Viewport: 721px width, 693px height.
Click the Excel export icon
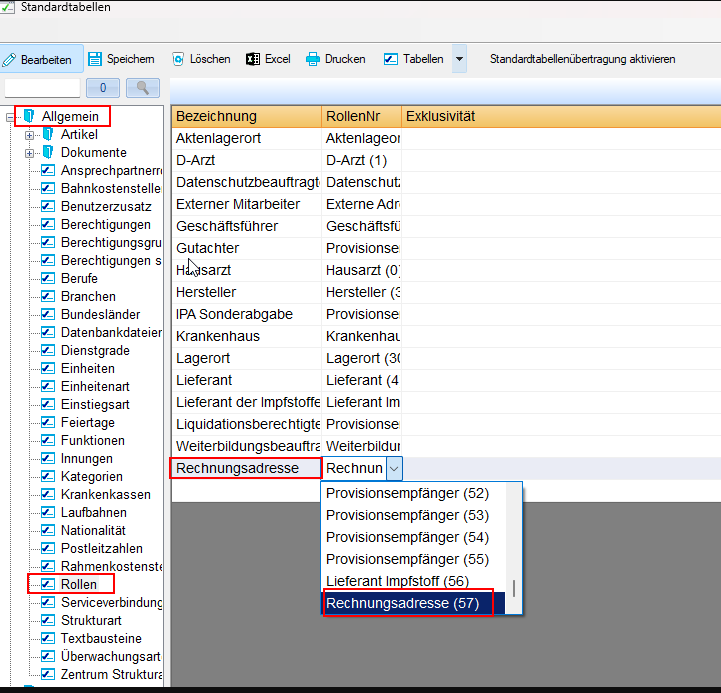coord(253,59)
